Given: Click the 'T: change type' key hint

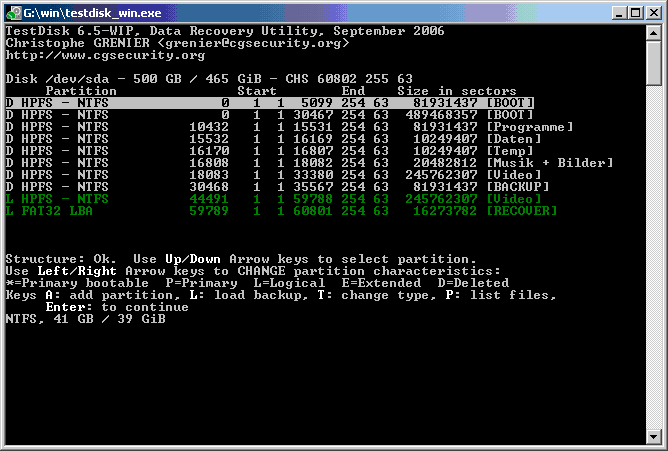Looking at the screenshot, I should click(377, 295).
